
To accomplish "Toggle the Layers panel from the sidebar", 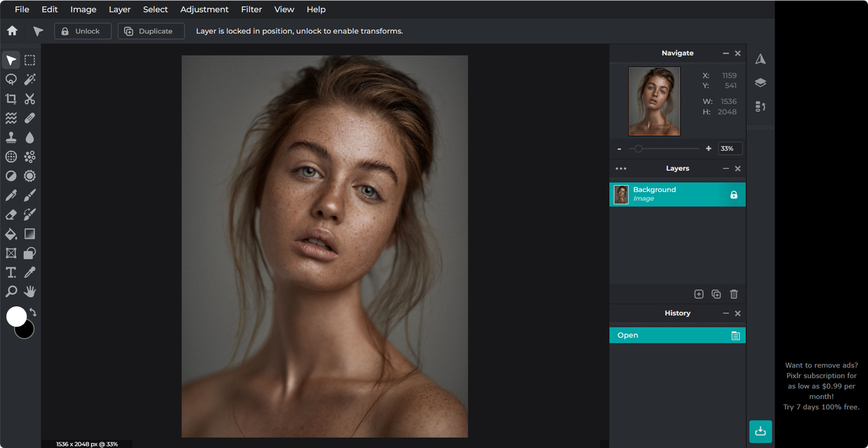I will [x=760, y=83].
